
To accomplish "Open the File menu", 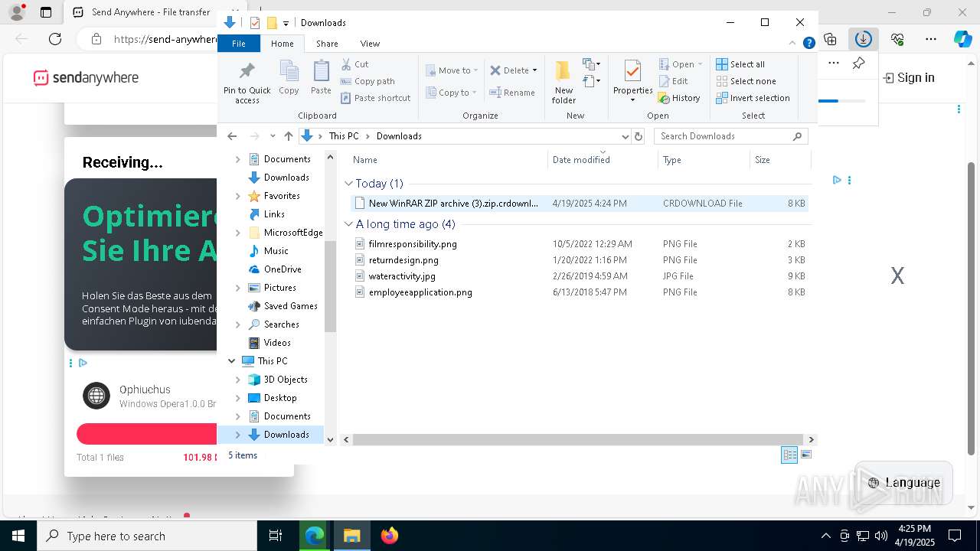I will coord(239,44).
